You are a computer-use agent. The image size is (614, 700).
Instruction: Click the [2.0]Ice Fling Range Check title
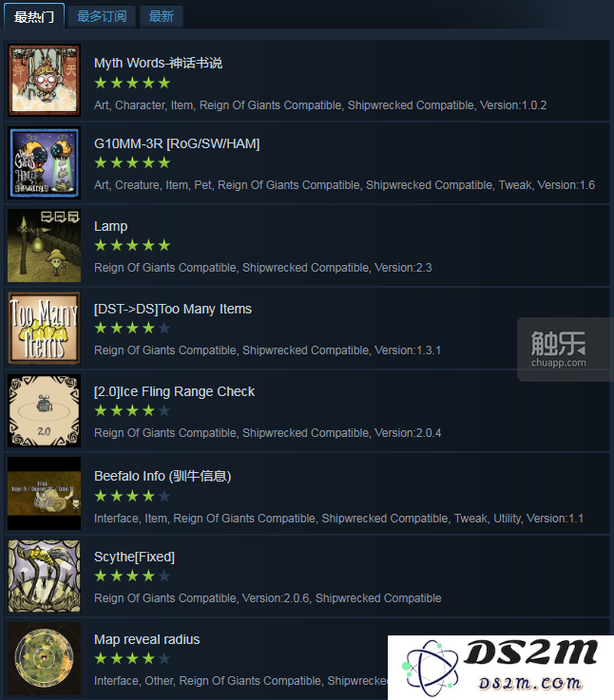click(x=174, y=391)
